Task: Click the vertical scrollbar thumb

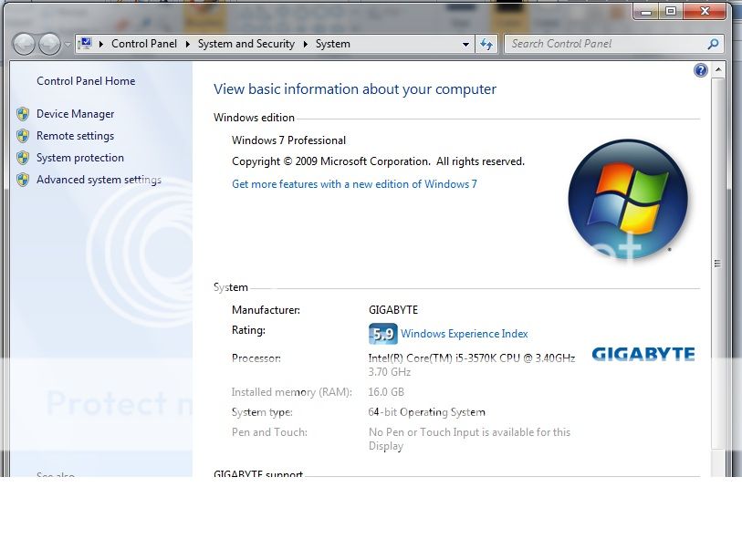Action: pos(718,264)
